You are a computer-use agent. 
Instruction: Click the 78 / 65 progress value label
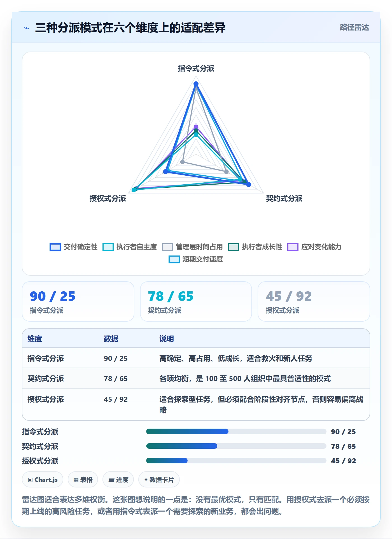tap(343, 446)
